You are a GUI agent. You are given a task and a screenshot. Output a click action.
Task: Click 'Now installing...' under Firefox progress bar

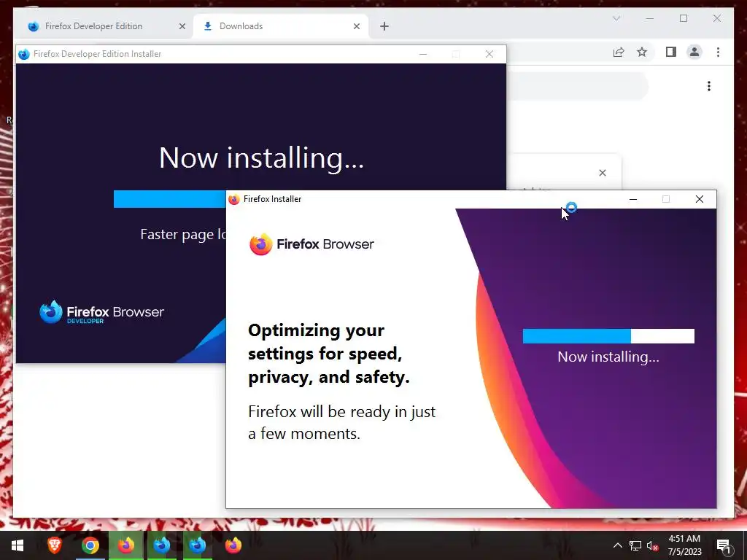[x=608, y=357]
